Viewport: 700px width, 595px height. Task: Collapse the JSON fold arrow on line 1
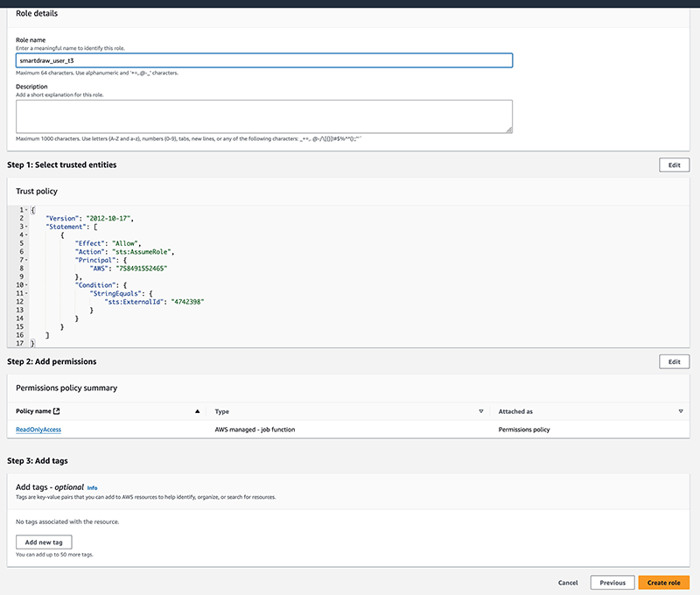point(27,210)
